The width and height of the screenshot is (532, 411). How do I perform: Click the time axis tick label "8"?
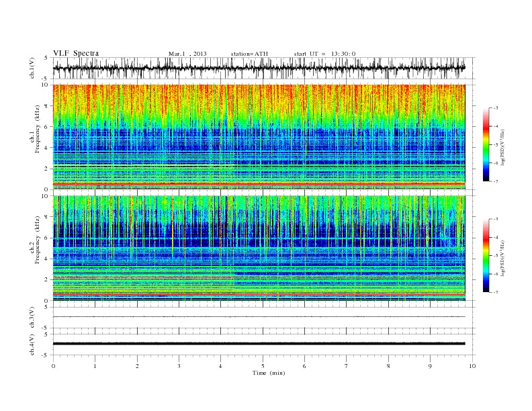[x=388, y=366]
